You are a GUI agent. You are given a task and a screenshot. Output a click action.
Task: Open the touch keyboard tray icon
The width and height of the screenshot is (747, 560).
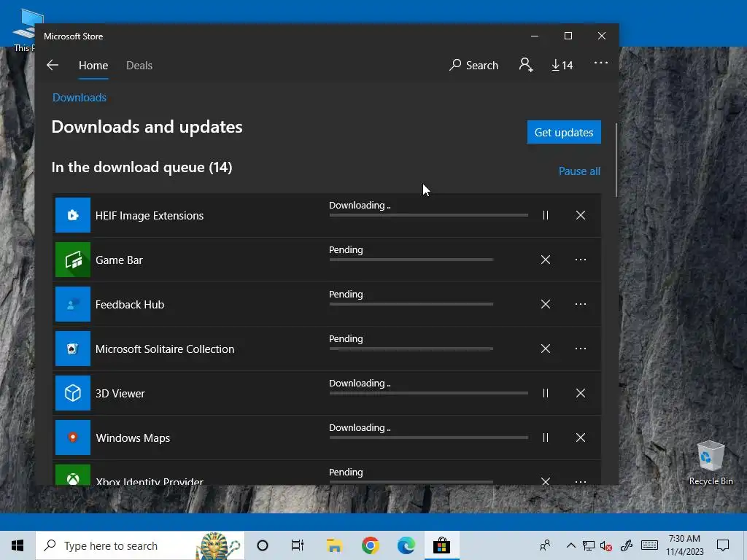pyautogui.click(x=649, y=545)
